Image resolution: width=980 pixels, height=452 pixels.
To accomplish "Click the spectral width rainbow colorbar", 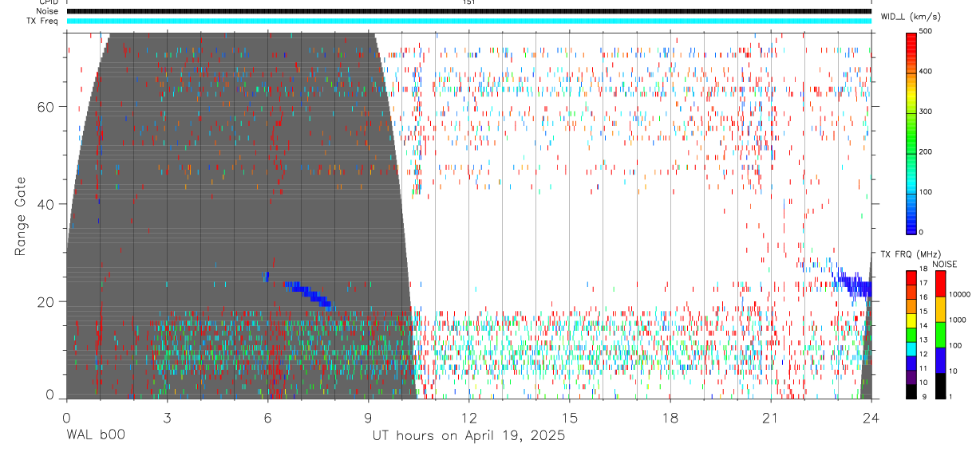I will point(912,132).
